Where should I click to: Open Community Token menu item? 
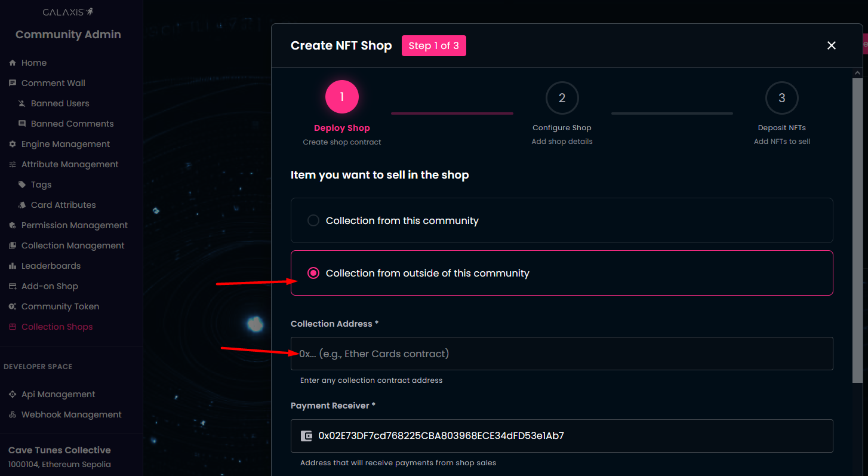(x=60, y=306)
